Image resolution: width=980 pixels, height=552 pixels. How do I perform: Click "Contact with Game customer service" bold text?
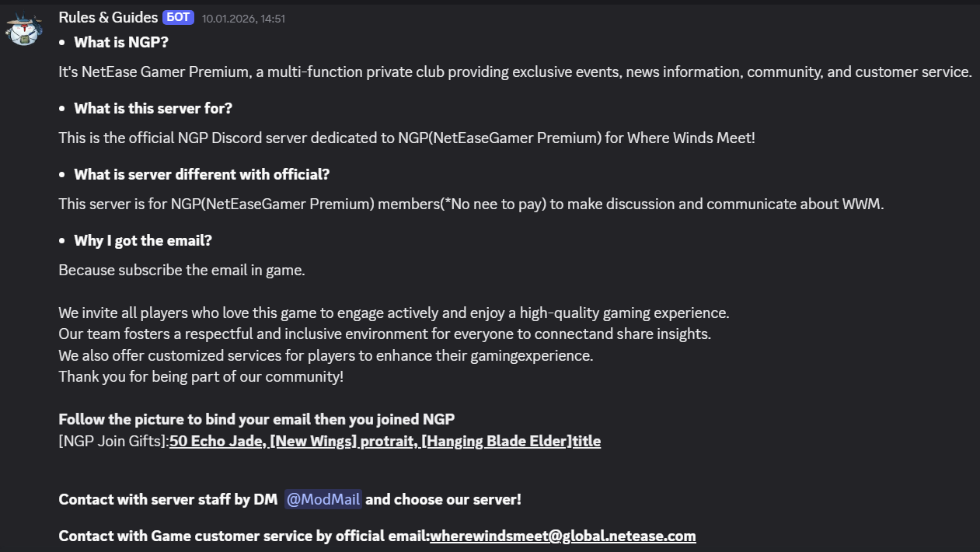click(x=243, y=536)
